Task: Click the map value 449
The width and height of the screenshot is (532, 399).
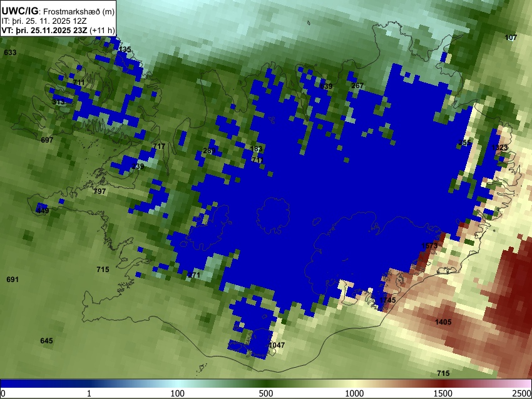Action: (43, 211)
